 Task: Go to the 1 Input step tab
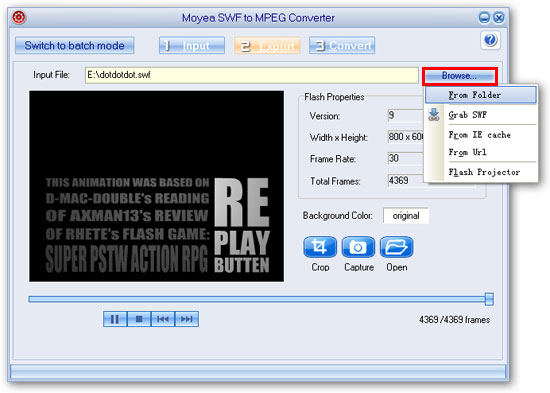[192, 46]
